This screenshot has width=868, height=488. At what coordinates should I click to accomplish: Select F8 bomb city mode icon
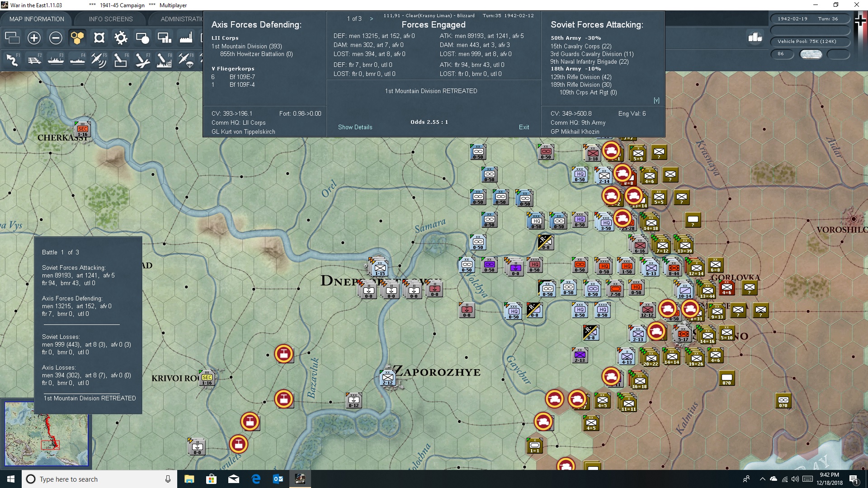pos(164,60)
